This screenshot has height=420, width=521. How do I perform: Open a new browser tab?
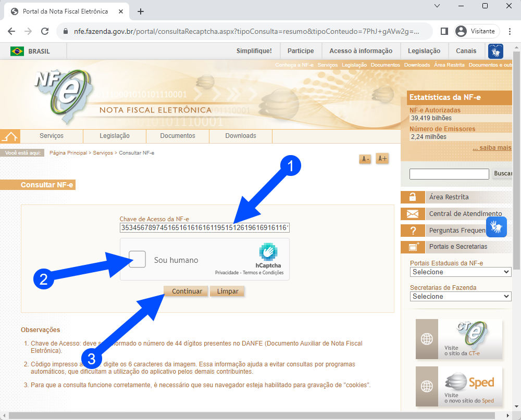(141, 11)
